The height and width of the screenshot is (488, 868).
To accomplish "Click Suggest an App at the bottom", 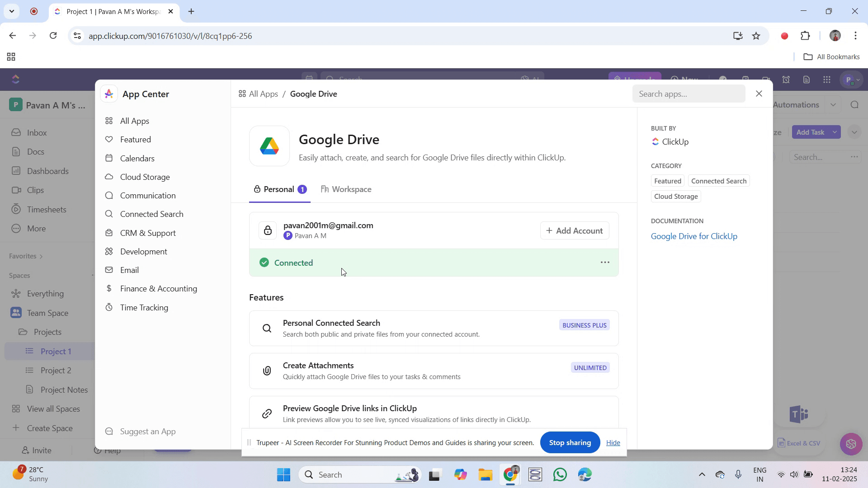I will 147,432.
